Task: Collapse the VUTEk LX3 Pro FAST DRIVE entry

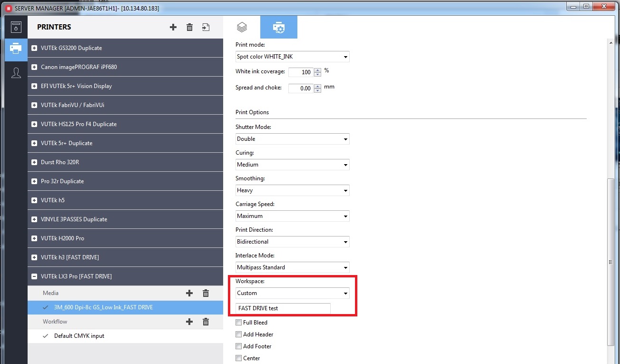Action: tap(33, 276)
